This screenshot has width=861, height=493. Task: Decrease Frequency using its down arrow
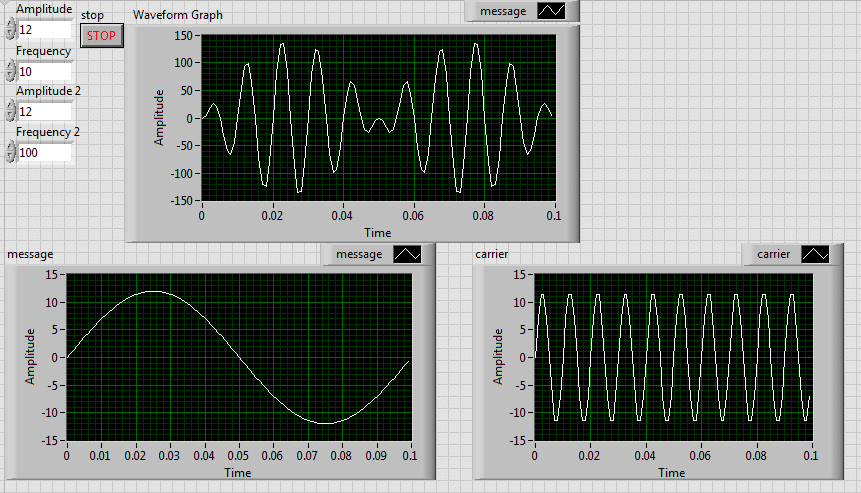point(10,76)
